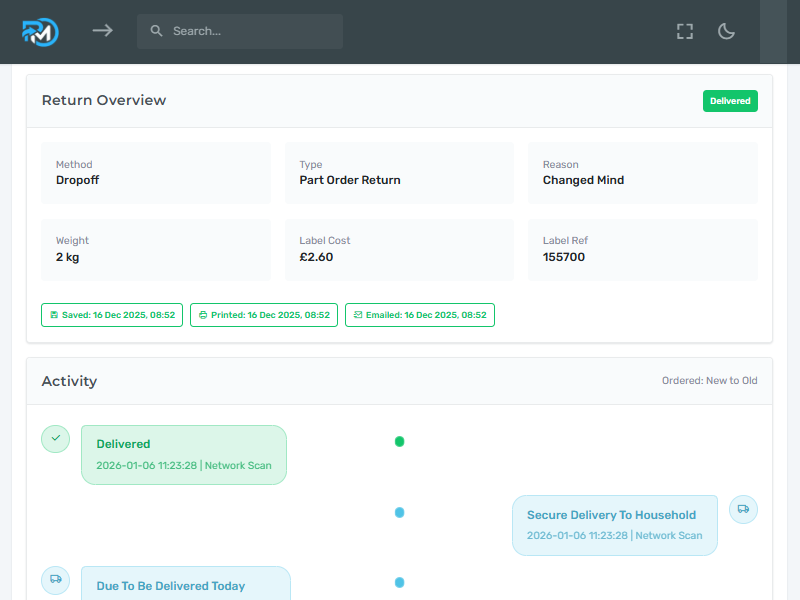This screenshot has height=600, width=800.
Task: Click the Ordered: New to Old label
Action: point(709,381)
